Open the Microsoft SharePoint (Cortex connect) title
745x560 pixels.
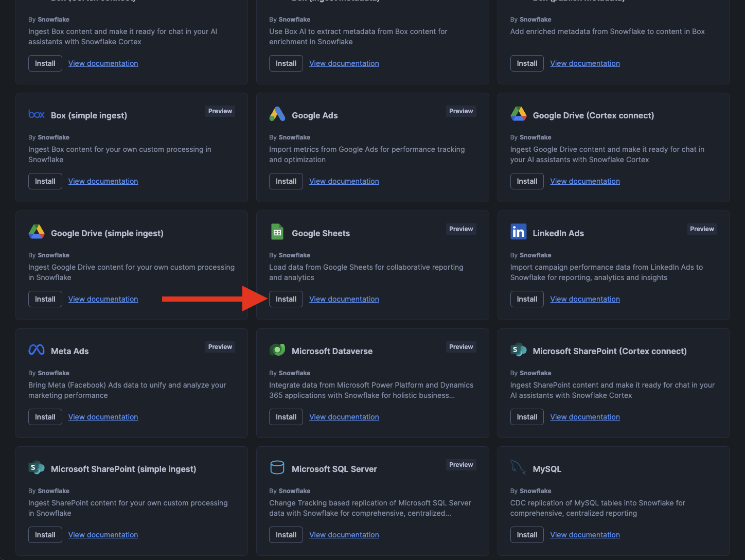[x=610, y=351]
